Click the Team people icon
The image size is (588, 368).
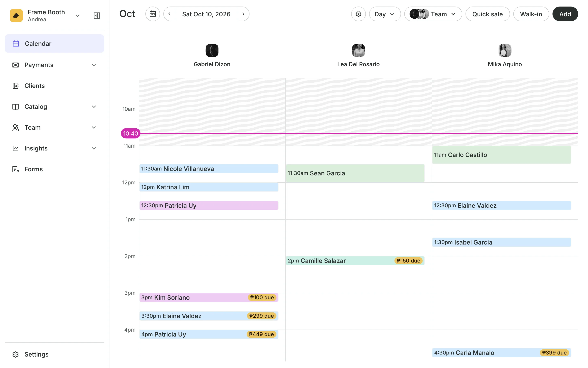[x=16, y=128]
